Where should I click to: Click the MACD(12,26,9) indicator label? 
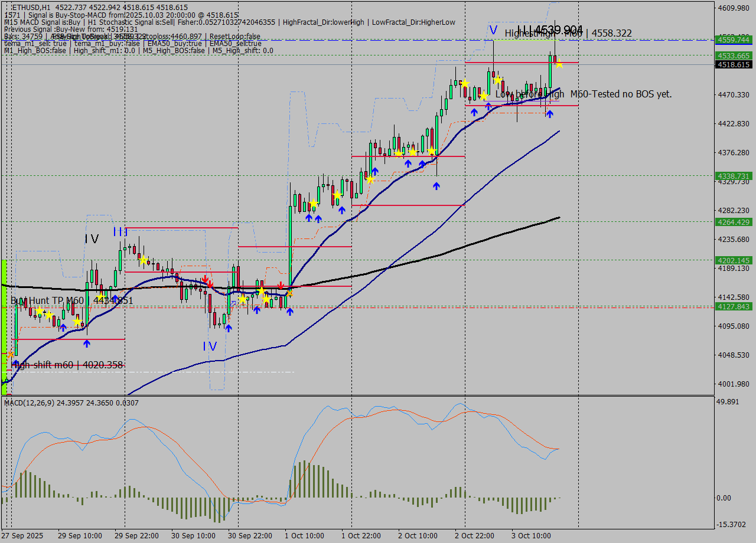click(37, 403)
